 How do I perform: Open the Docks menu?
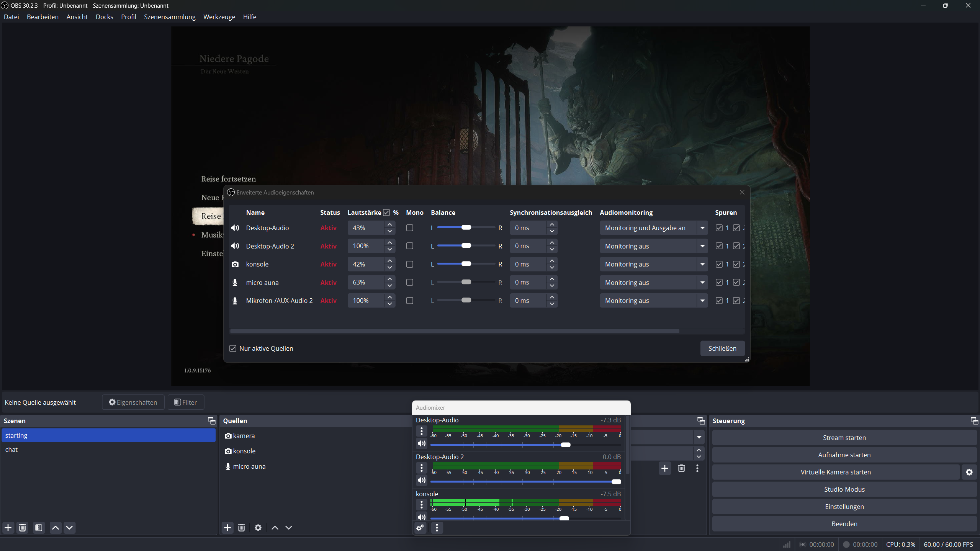pos(104,17)
